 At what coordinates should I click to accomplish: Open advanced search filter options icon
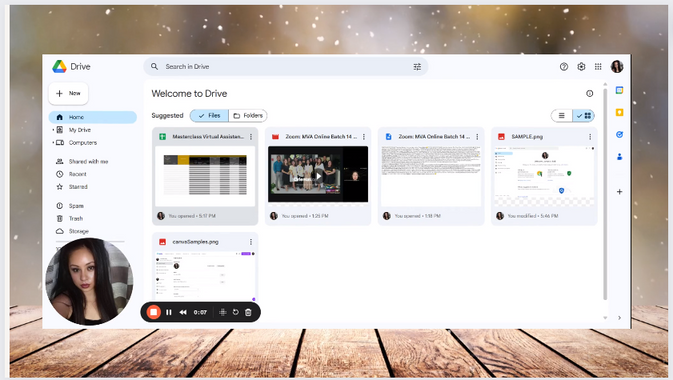click(x=417, y=67)
